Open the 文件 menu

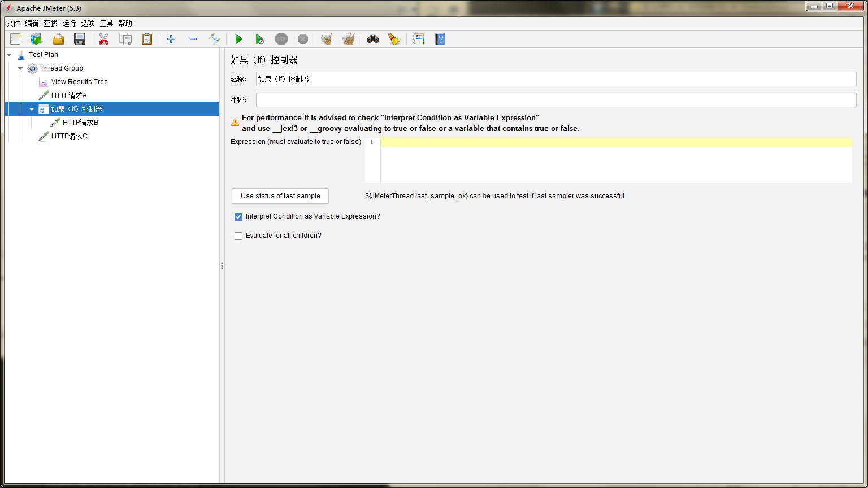point(13,23)
